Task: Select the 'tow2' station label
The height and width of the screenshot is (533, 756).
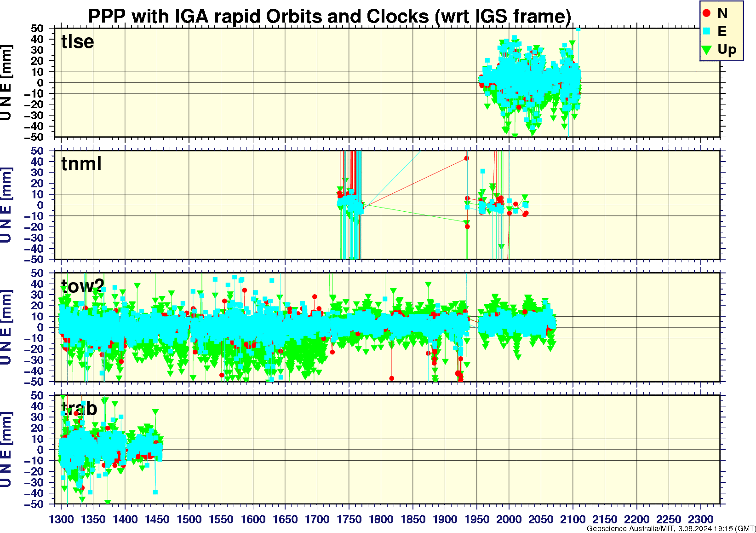Action: (83, 286)
